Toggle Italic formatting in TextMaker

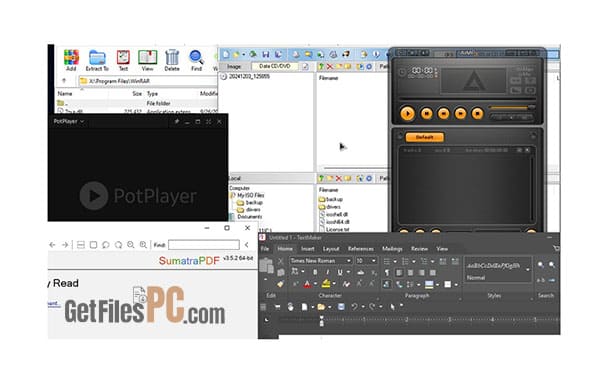pyautogui.click(x=328, y=272)
